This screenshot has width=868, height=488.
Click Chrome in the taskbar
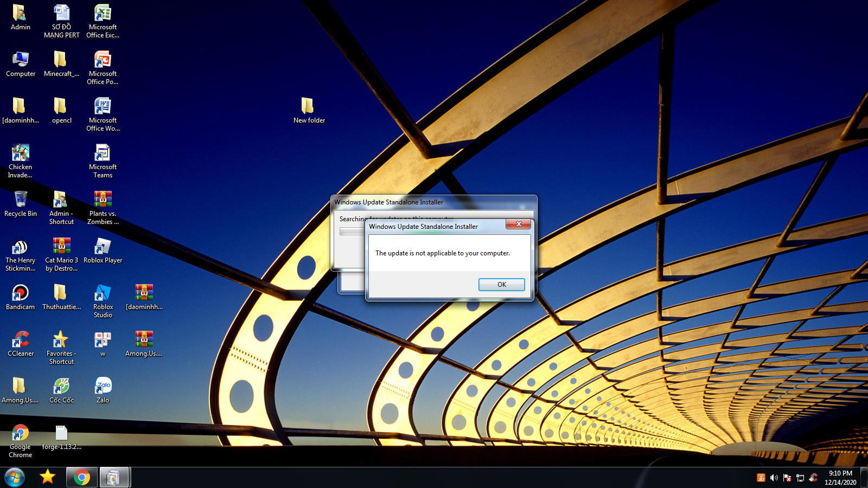tap(82, 477)
